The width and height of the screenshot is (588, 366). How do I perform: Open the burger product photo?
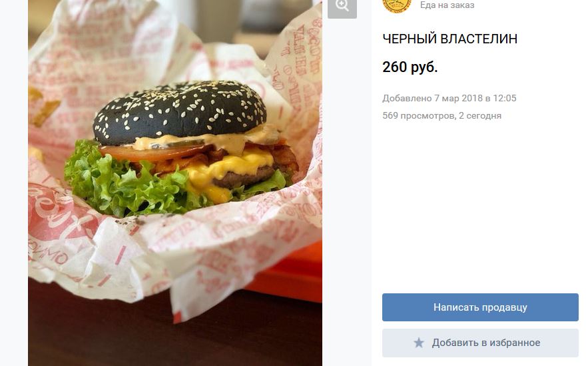click(x=175, y=183)
